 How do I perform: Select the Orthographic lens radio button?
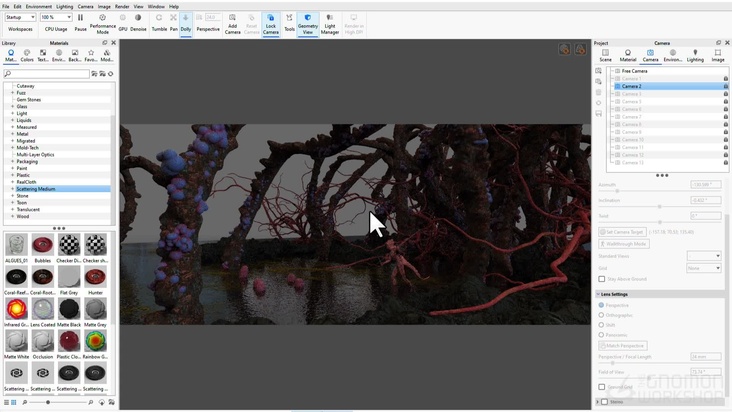click(x=601, y=315)
